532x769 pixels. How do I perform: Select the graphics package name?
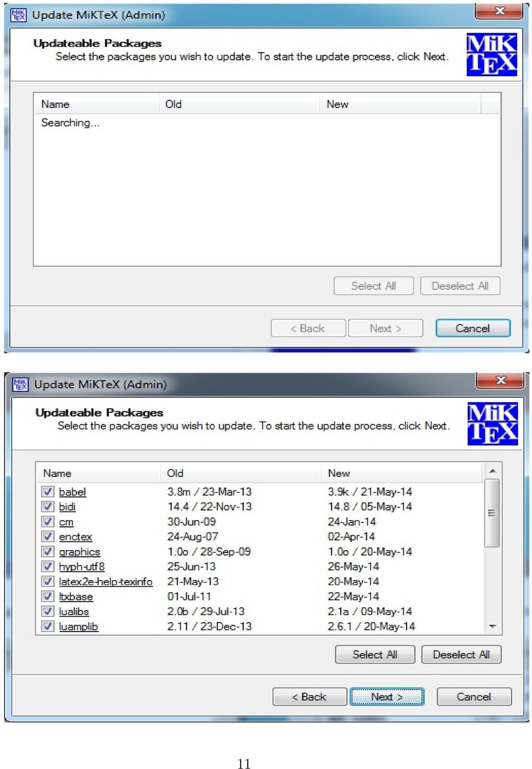coord(79,552)
